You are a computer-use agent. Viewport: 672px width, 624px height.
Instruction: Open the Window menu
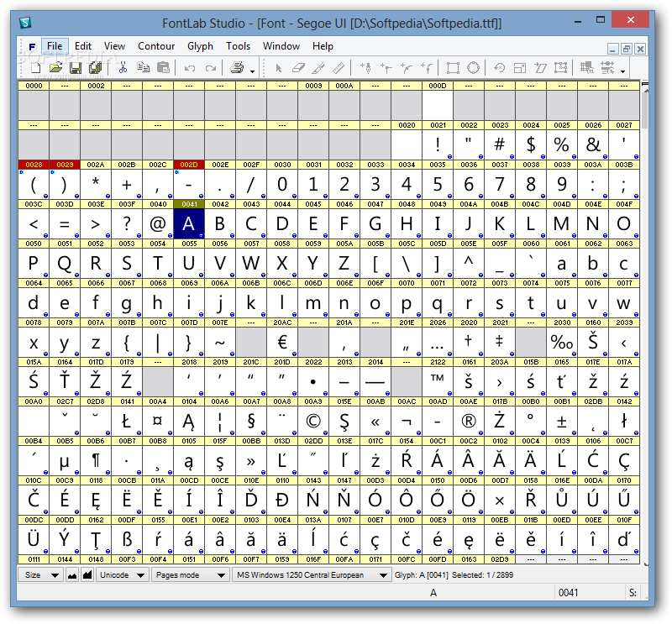click(281, 46)
